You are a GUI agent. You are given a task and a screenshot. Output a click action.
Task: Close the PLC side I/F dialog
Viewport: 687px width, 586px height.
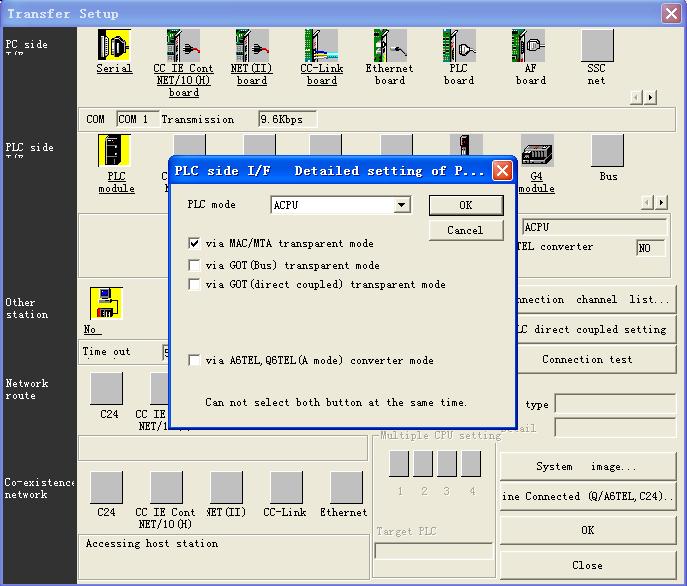502,171
